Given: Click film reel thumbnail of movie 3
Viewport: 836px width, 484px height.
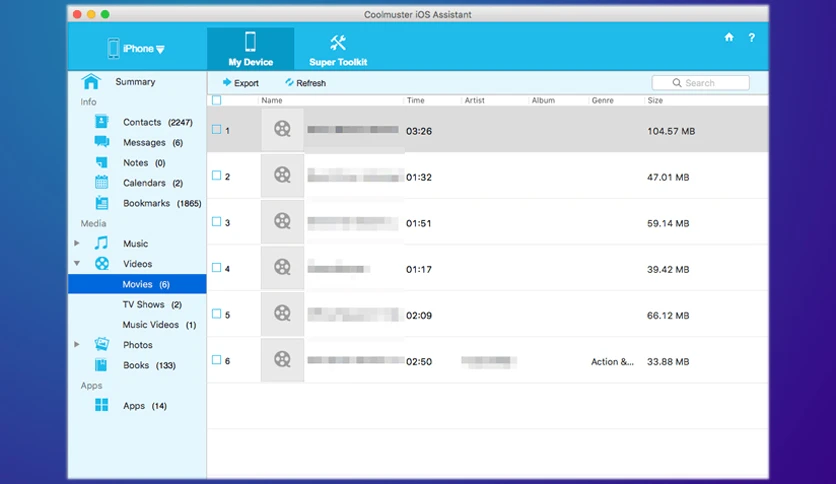Looking at the screenshot, I should pos(282,221).
